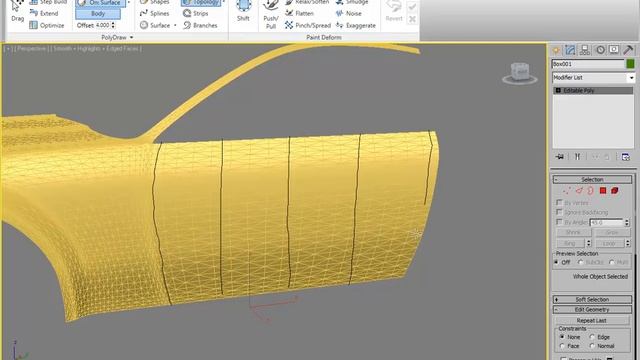
Task: Enable the By Vertex checkbox
Action: 560,202
